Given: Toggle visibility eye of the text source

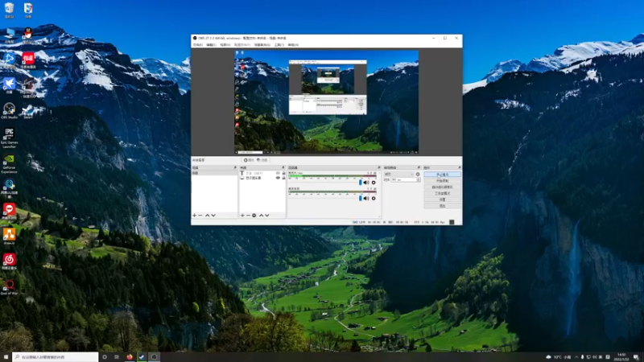Looking at the screenshot, I should click(x=278, y=173).
